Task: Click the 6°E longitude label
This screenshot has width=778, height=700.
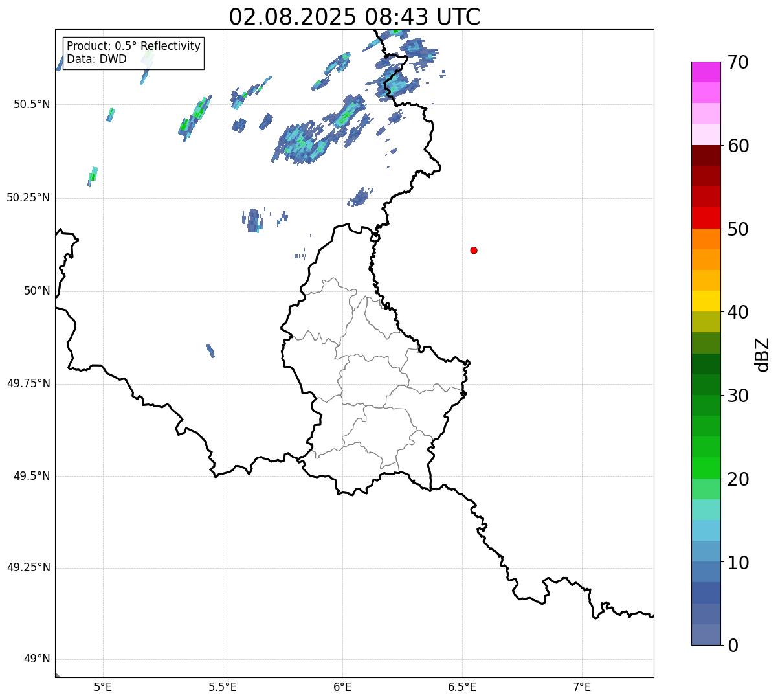Action: pyautogui.click(x=342, y=686)
